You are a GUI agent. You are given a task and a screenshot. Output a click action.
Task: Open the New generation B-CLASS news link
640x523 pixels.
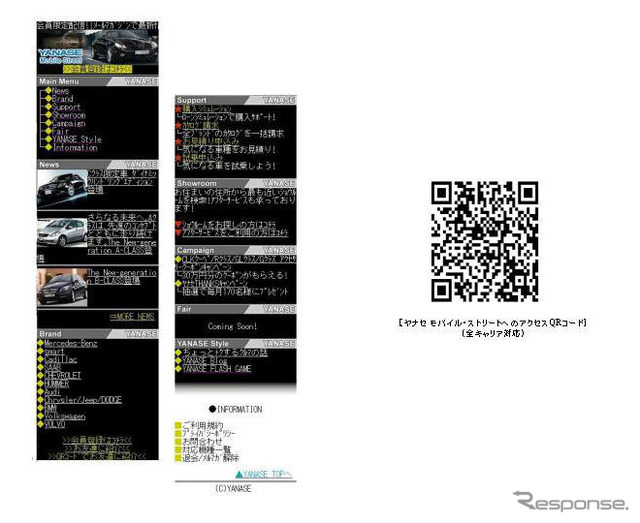pyautogui.click(x=122, y=276)
